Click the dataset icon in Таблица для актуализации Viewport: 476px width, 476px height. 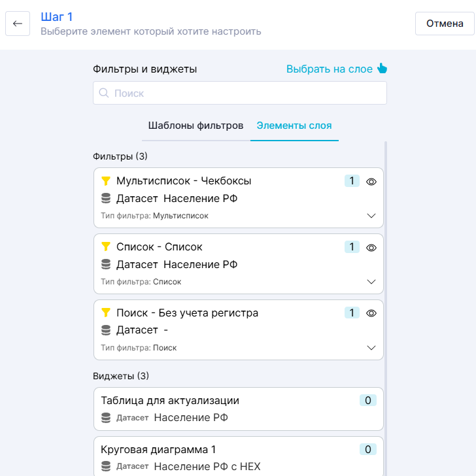coord(106,418)
